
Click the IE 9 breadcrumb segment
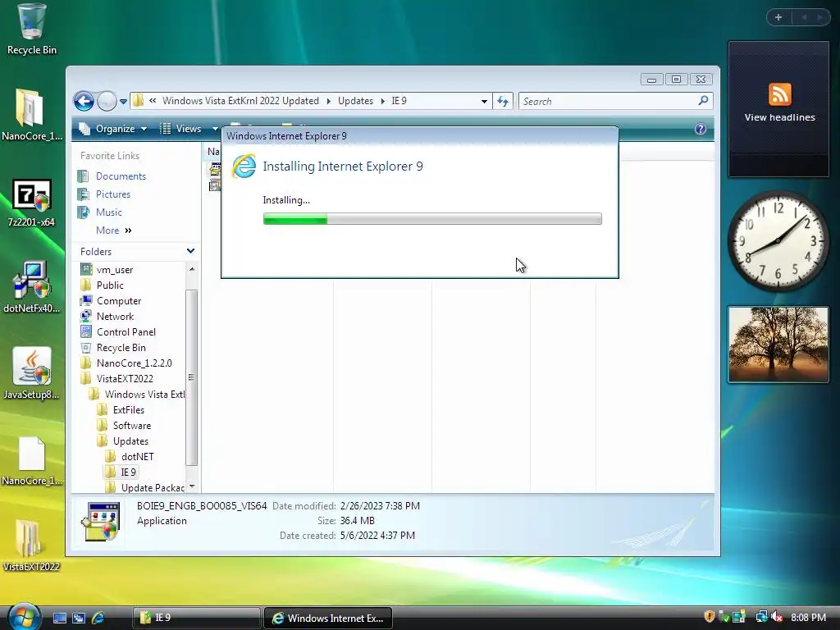(x=399, y=101)
